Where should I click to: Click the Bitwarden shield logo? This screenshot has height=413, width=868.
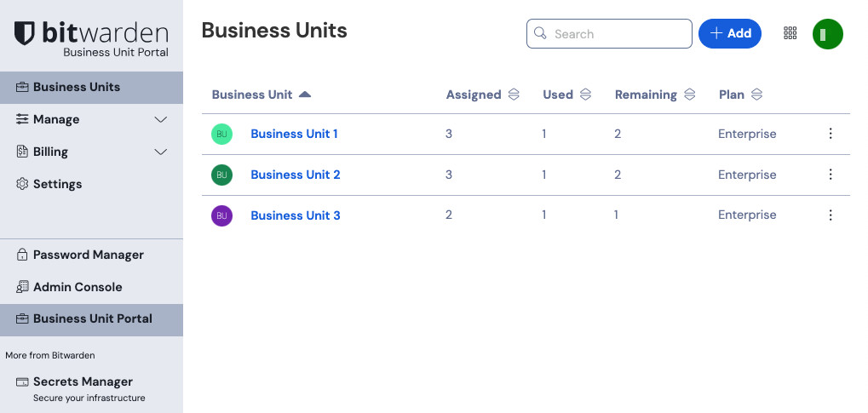click(x=26, y=34)
